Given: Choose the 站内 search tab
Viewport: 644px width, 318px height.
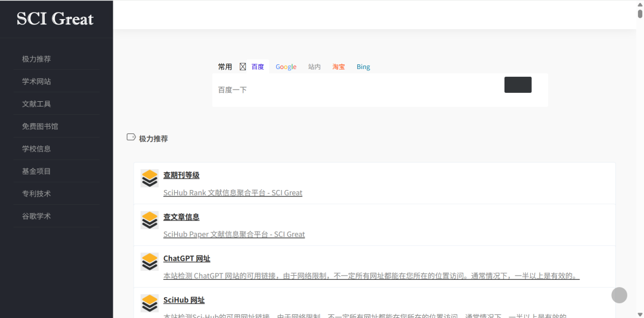Looking at the screenshot, I should 314,67.
